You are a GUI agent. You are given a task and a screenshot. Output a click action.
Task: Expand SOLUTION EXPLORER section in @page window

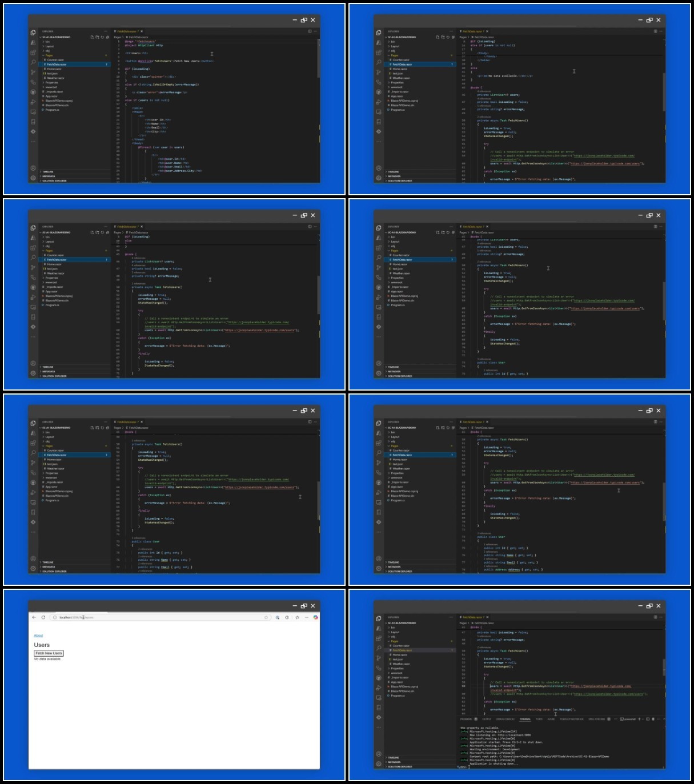pyautogui.click(x=74, y=180)
